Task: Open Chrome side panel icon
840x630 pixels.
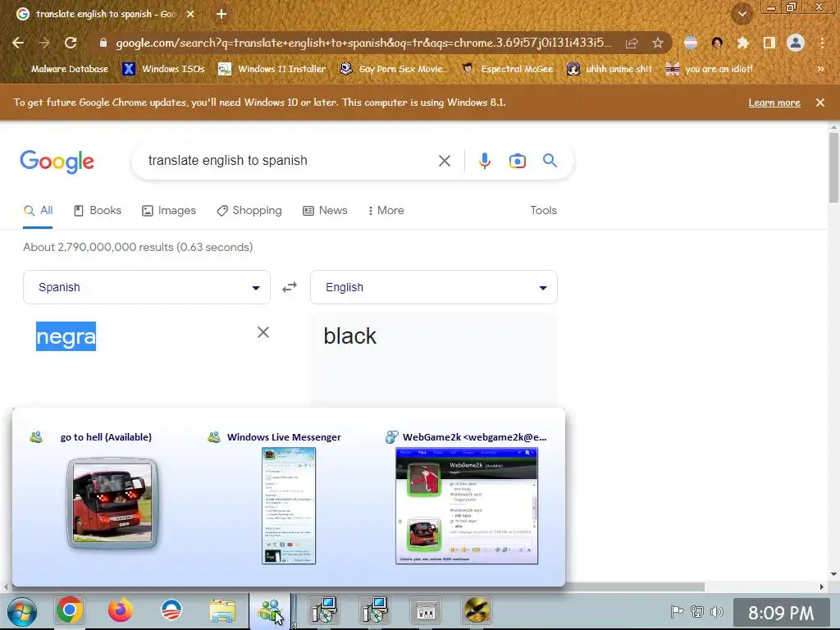Action: (x=769, y=43)
